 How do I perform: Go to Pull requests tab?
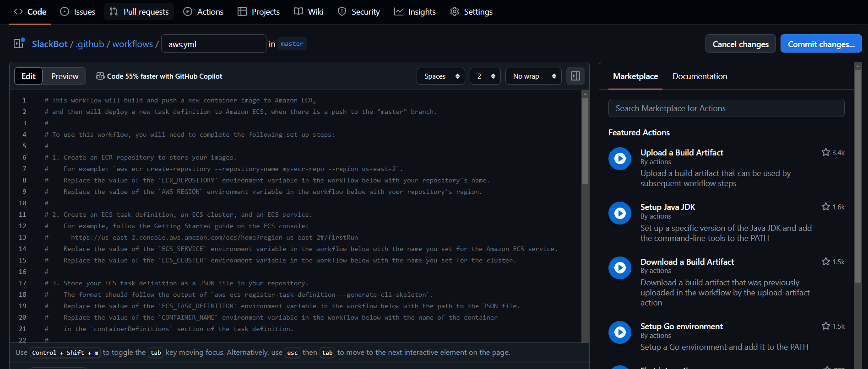pos(140,12)
